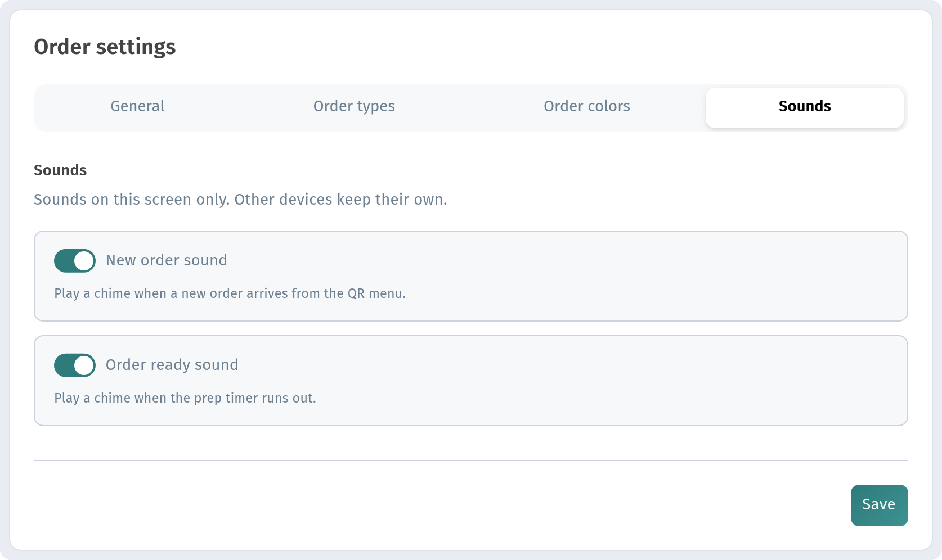
Task: Click the Sounds tab
Action: pos(805,107)
